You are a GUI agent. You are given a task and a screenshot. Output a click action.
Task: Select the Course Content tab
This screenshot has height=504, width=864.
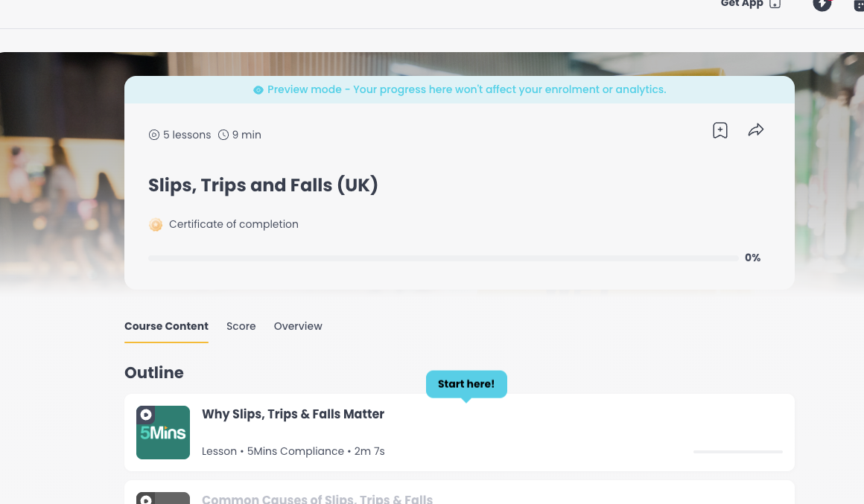click(x=166, y=326)
